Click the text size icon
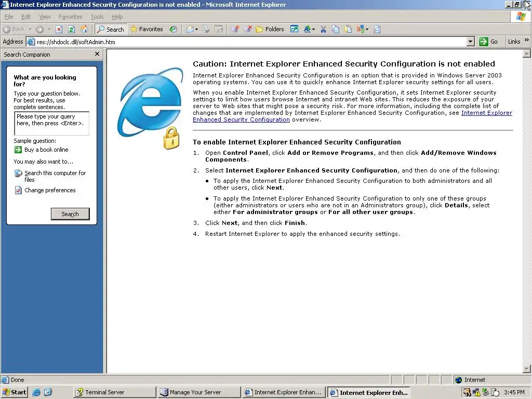Screen dimensions: 532x399 [307, 30]
